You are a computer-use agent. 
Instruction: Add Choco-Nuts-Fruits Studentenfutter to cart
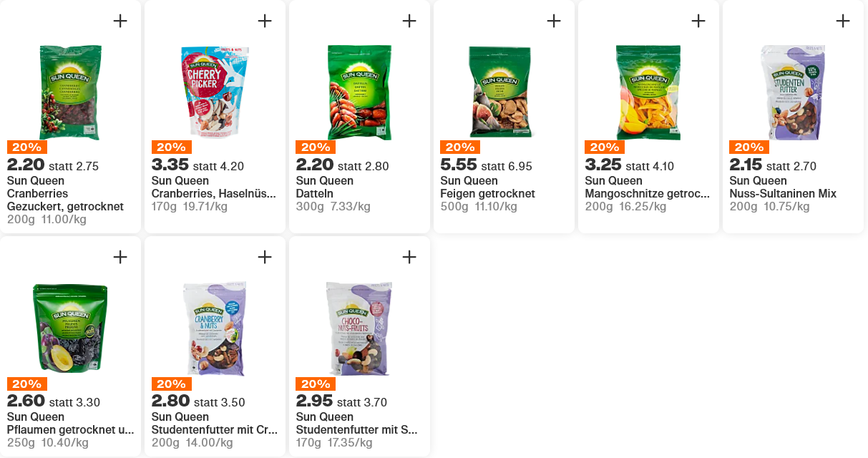coord(409,257)
